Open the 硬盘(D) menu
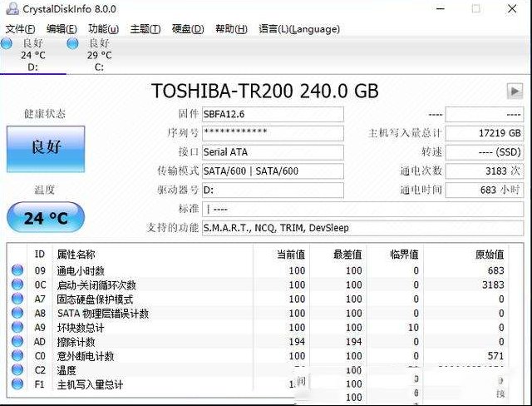Viewport: 532px width, 406px height. click(x=188, y=29)
